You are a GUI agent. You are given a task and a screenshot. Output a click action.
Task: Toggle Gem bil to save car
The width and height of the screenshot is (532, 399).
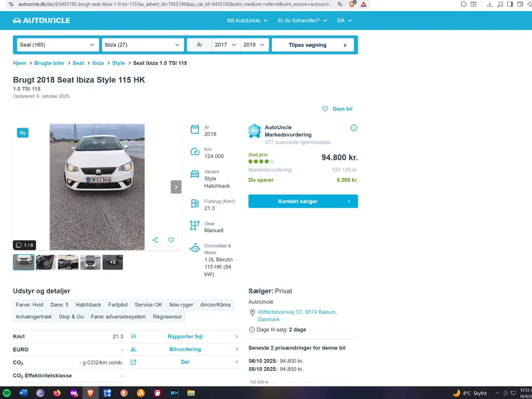[337, 109]
